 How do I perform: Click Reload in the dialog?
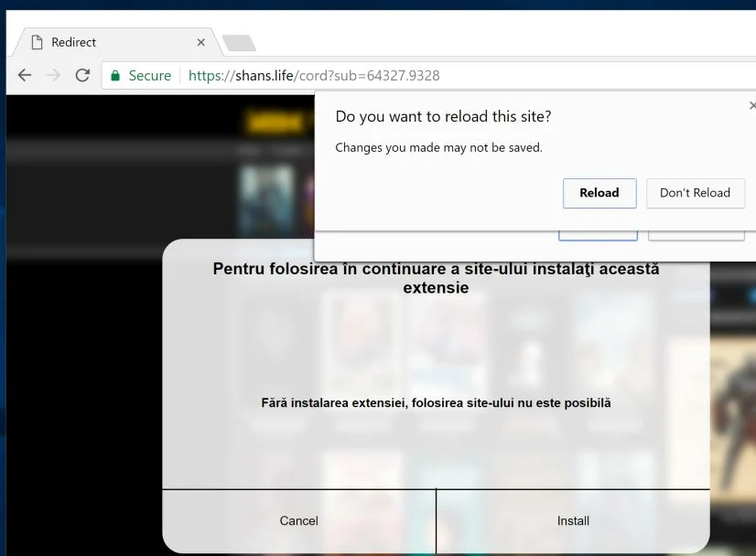(599, 193)
